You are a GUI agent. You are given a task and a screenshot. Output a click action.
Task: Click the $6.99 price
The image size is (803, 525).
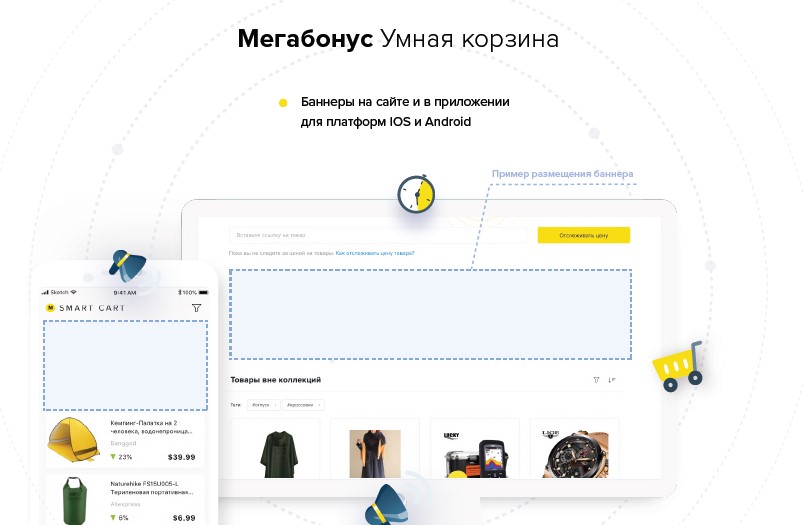pos(184,518)
